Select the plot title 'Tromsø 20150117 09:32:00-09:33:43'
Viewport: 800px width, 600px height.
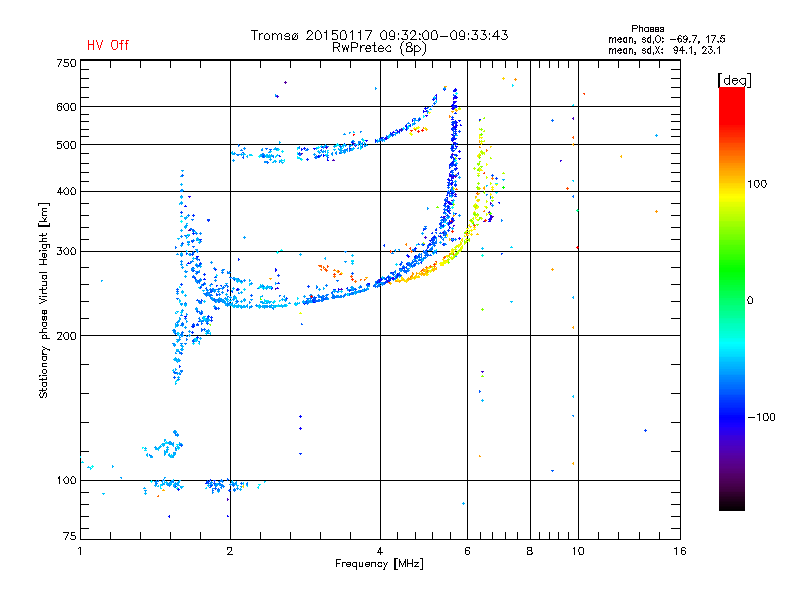coord(379,35)
